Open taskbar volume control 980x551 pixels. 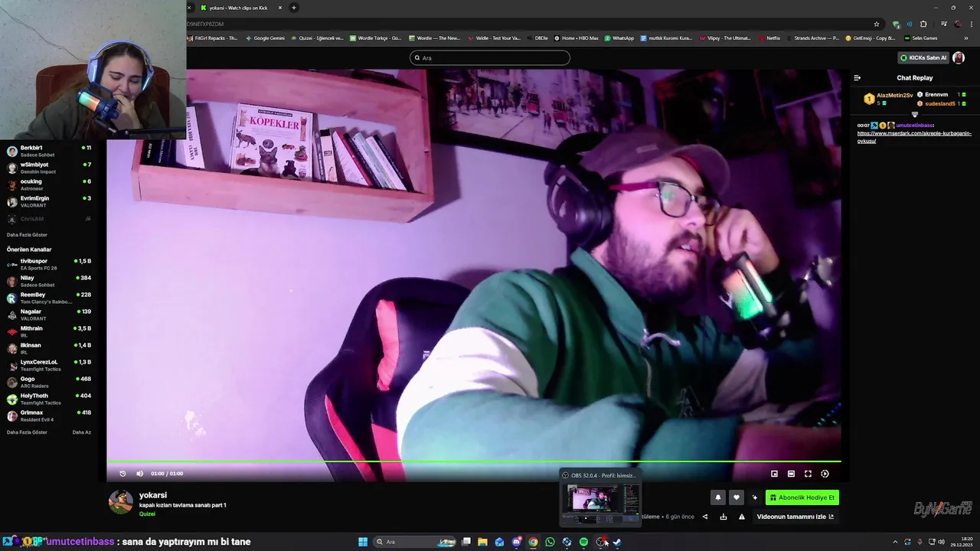point(941,542)
